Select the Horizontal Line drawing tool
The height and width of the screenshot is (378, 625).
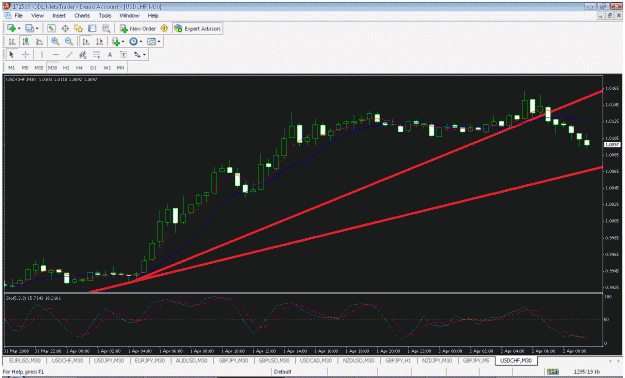[55, 55]
